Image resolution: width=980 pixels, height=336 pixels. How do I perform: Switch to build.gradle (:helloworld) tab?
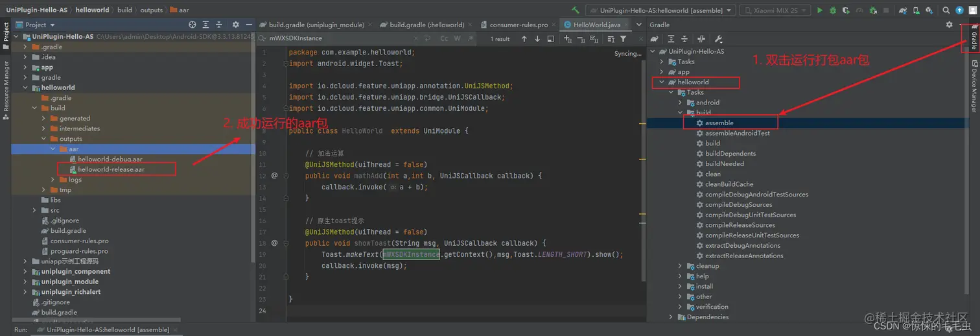click(426, 25)
